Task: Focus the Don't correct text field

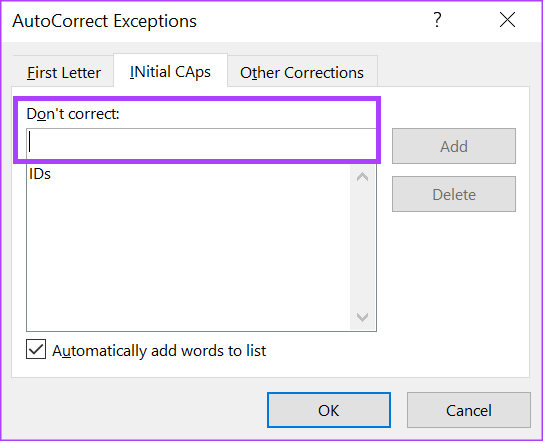Action: point(201,143)
